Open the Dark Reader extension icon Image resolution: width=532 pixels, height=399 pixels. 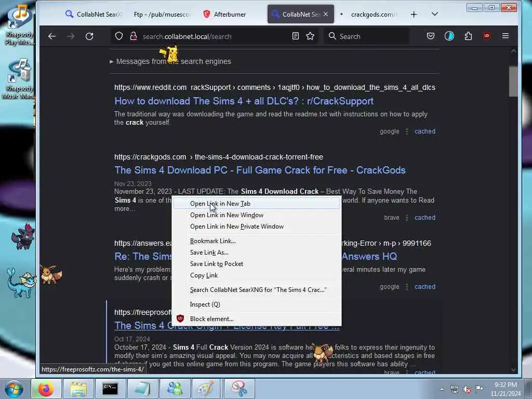pos(449,36)
